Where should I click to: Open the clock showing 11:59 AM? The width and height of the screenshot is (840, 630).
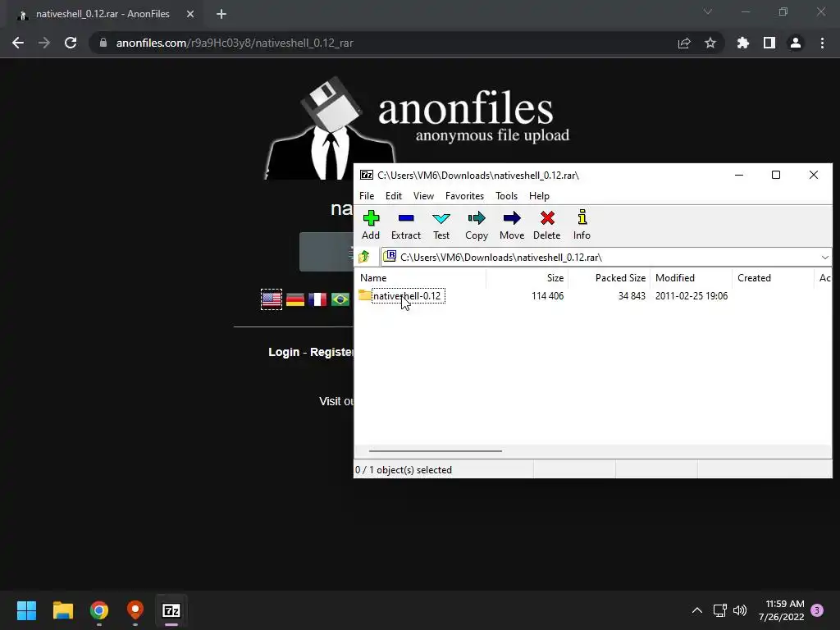pyautogui.click(x=781, y=610)
